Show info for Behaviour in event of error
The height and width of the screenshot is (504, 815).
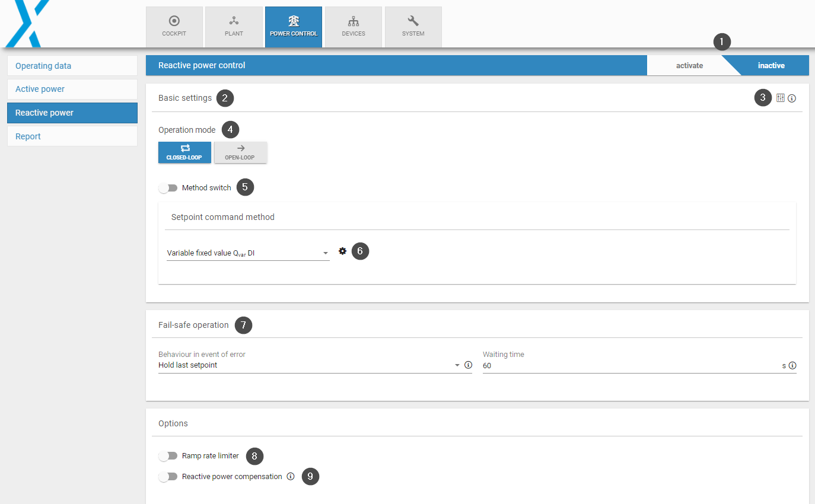pyautogui.click(x=468, y=365)
